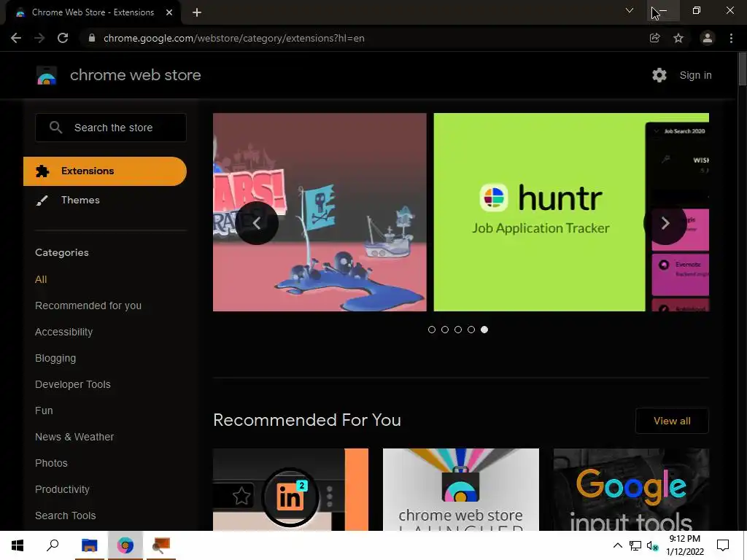Show hidden system tray icons
747x560 pixels.
617,545
